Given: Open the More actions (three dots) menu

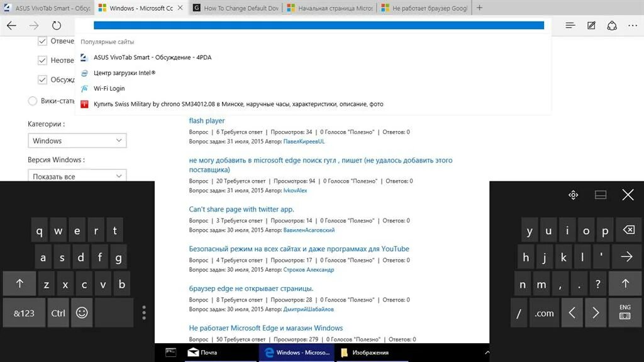Looking at the screenshot, I should click(633, 26).
